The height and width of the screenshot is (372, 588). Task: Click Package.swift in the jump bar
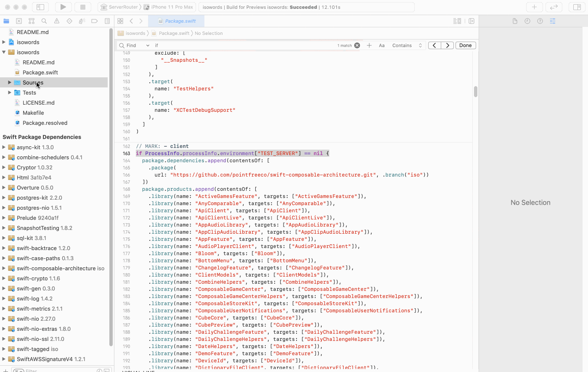pyautogui.click(x=170, y=33)
